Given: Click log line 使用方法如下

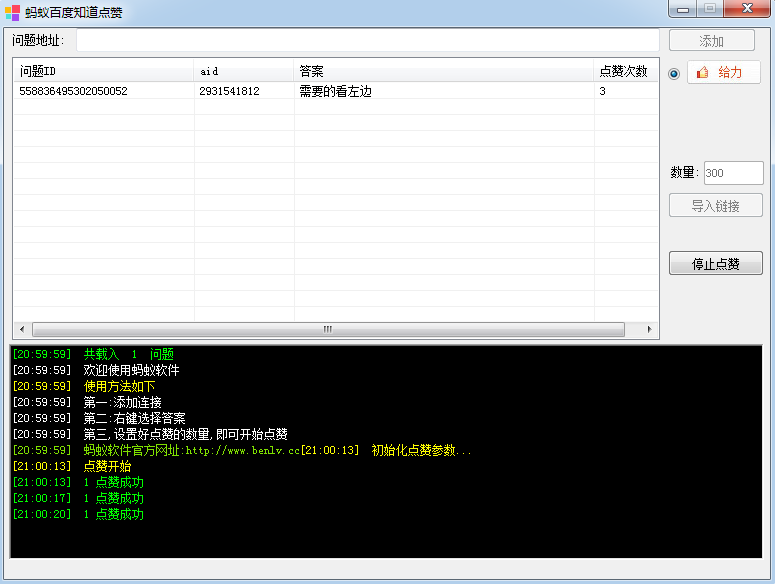Looking at the screenshot, I should point(84,386).
